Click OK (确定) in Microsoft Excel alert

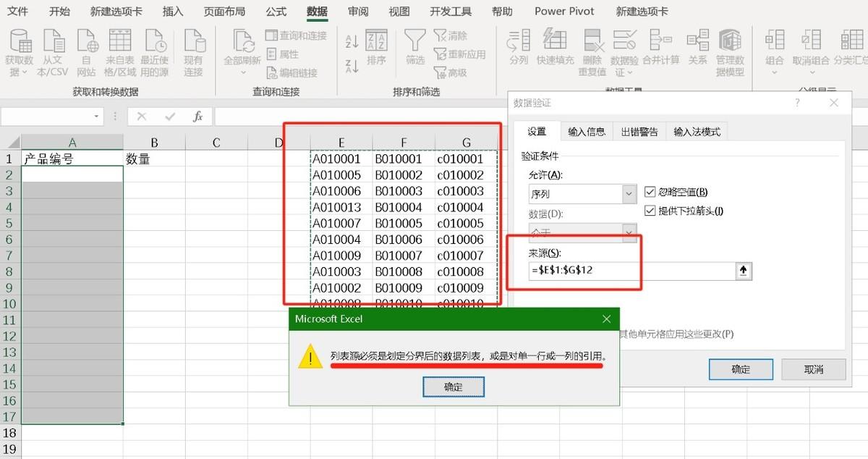click(454, 387)
